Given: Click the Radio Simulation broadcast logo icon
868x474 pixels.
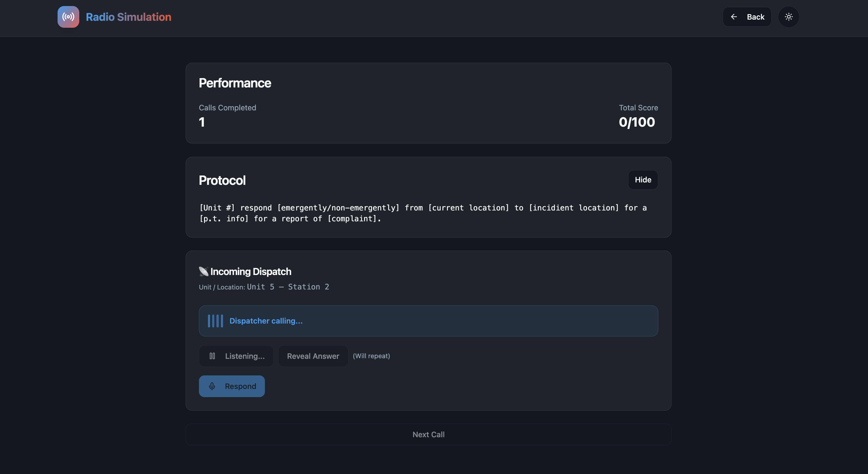Looking at the screenshot, I should (68, 17).
